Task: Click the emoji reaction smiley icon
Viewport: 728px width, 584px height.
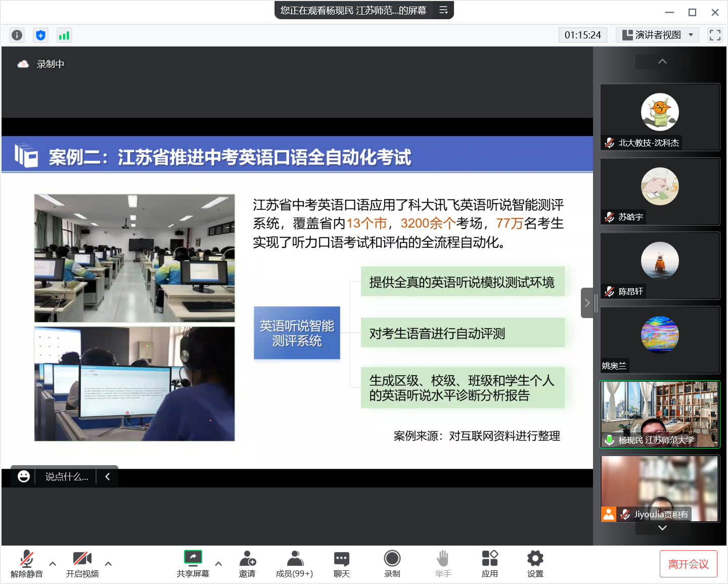Action: click(24, 476)
